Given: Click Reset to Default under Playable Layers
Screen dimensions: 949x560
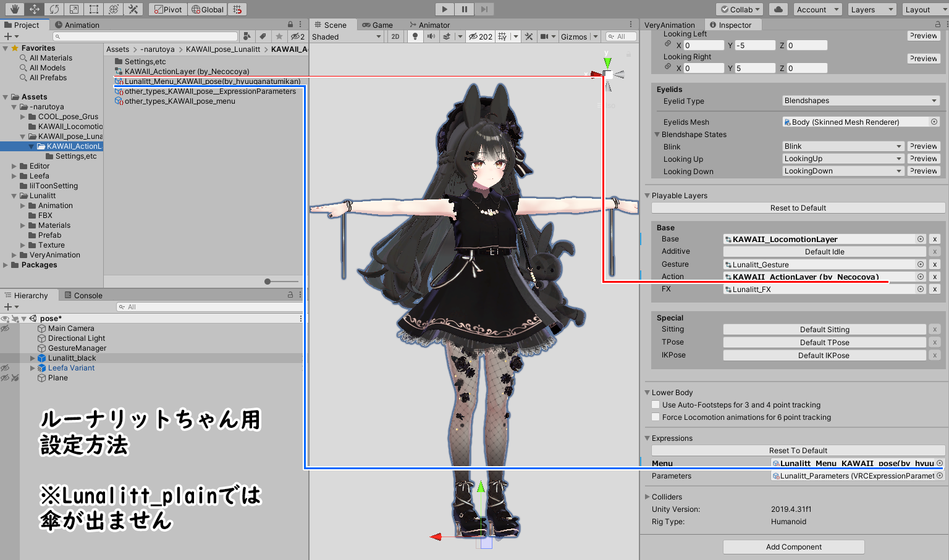Looking at the screenshot, I should point(798,207).
